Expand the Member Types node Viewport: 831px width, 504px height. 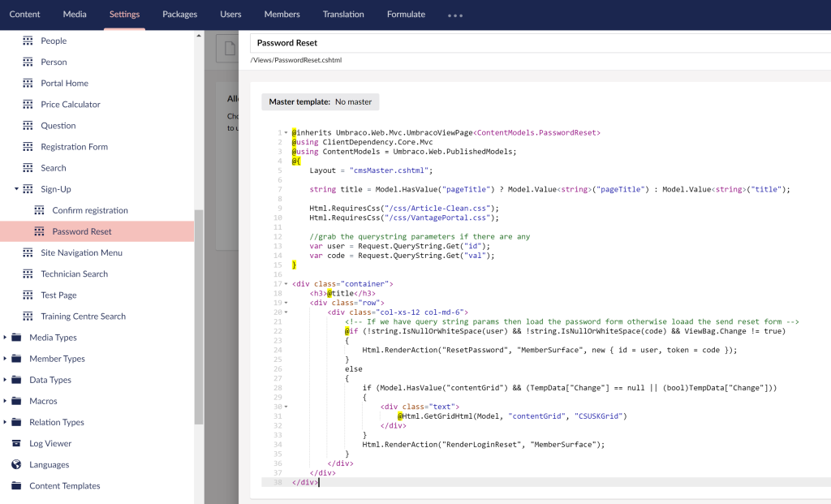(x=5, y=358)
